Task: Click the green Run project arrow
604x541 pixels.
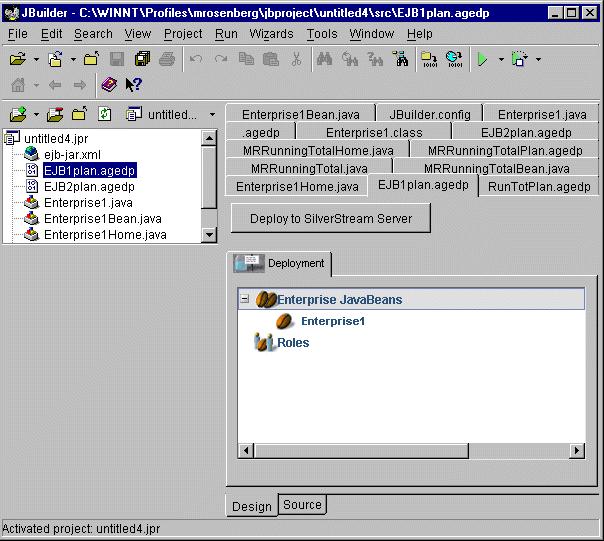Action: tap(482, 59)
